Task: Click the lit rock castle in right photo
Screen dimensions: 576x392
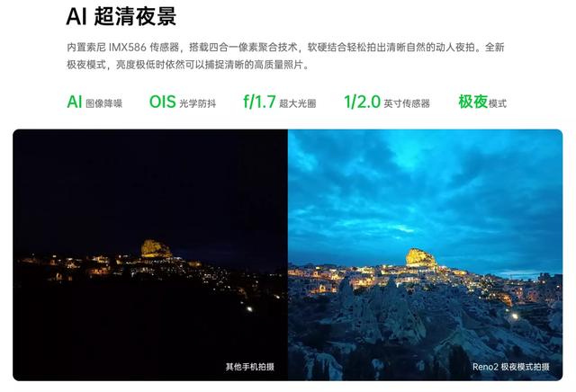Action: coord(421,258)
